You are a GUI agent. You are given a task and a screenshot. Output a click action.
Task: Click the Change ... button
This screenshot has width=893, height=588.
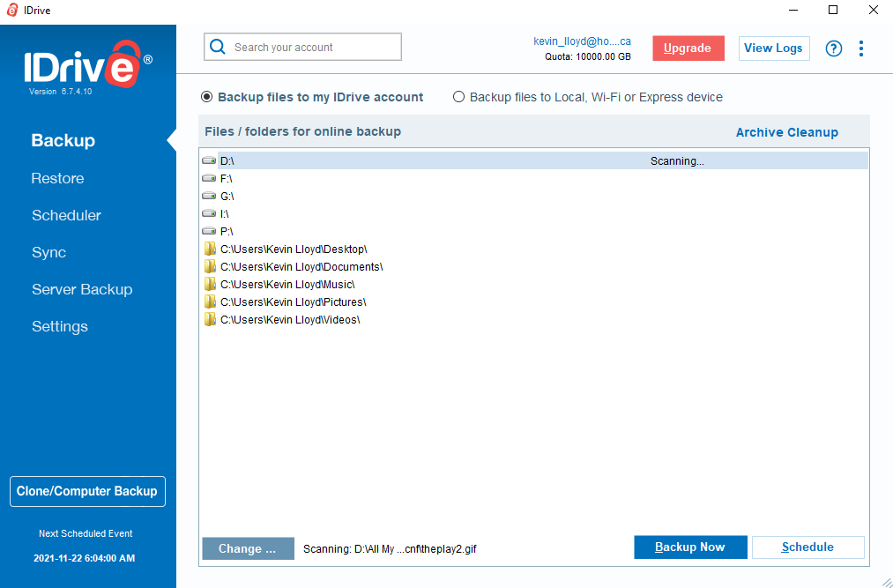click(248, 548)
